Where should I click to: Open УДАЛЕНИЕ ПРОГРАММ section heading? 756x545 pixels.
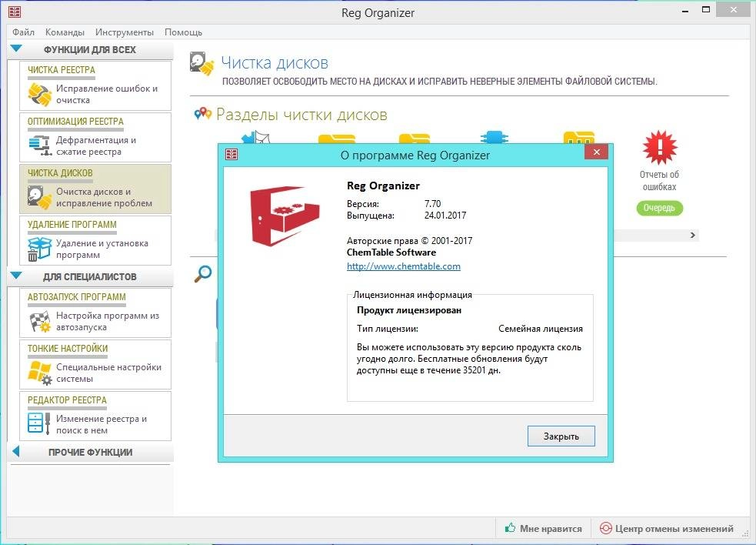coord(72,225)
